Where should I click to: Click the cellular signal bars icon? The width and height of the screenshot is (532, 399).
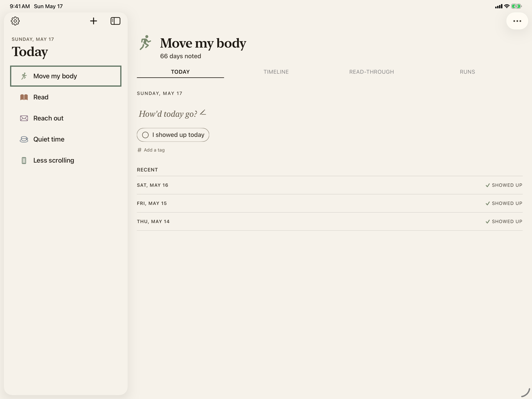pyautogui.click(x=498, y=6)
